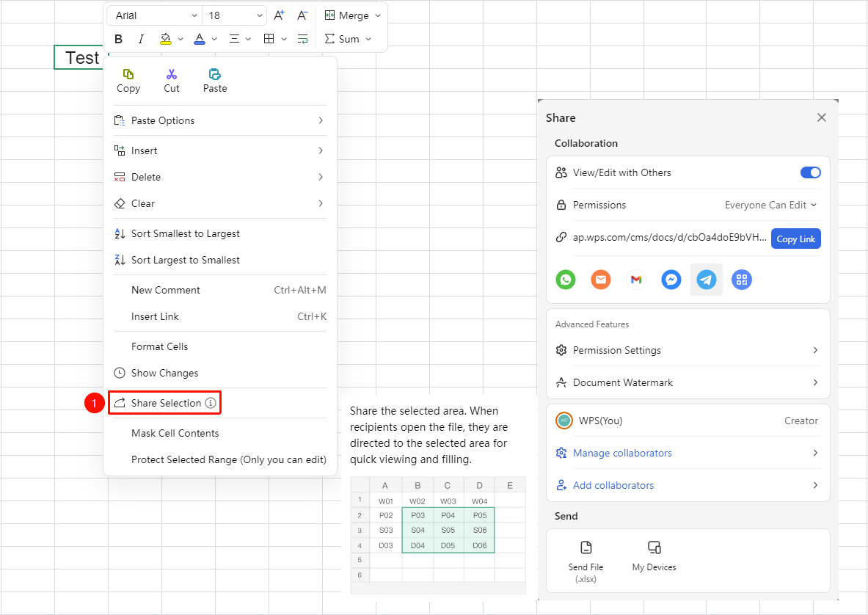Click the Share Selection info icon
This screenshot has height=615, width=868.
tap(211, 403)
